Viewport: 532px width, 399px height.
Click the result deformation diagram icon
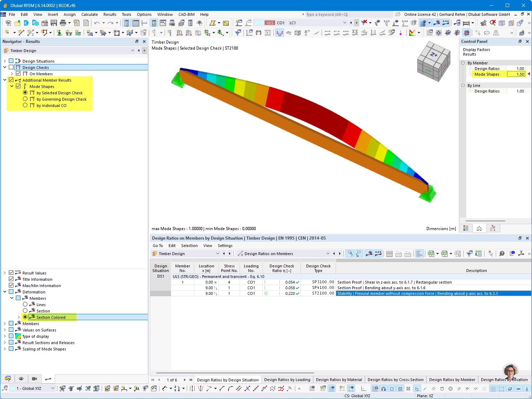279,33
